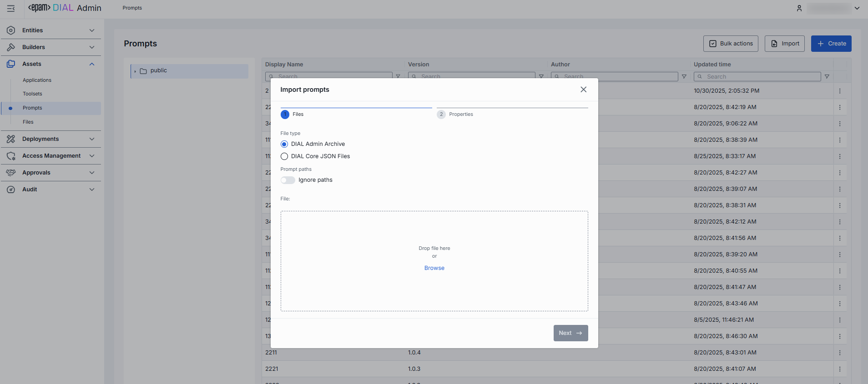
Task: Switch to the Properties step tab
Action: pyautogui.click(x=460, y=115)
